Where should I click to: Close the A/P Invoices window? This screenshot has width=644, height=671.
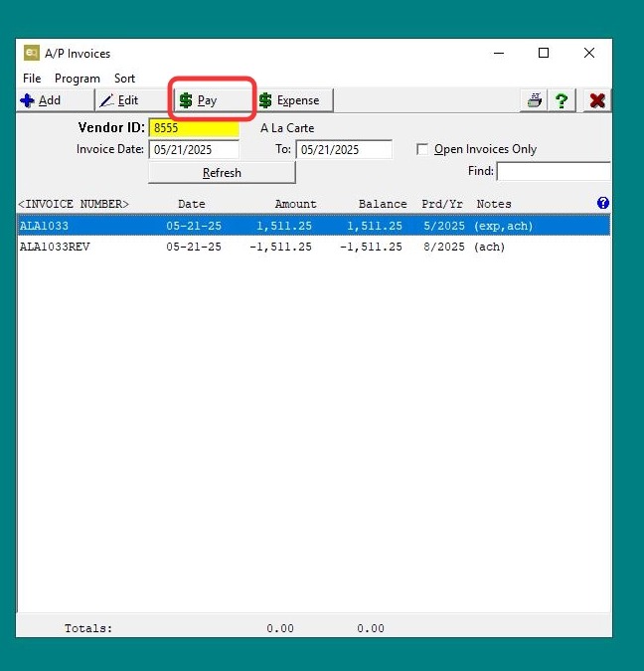pos(589,53)
